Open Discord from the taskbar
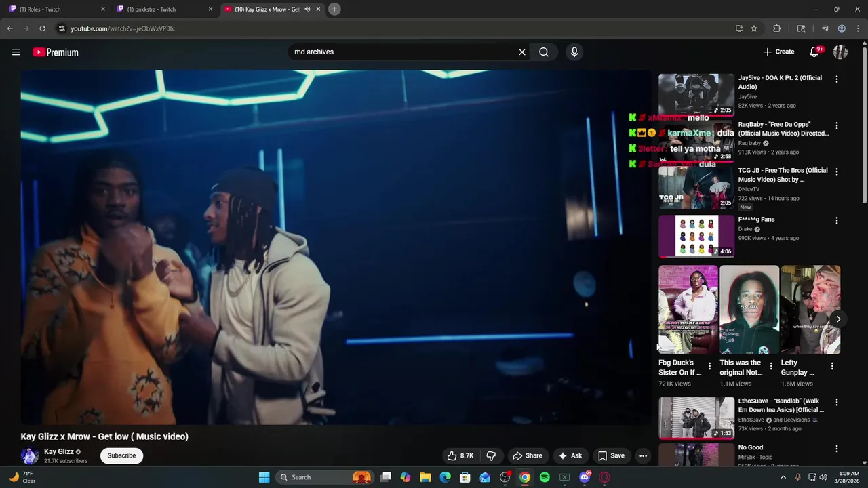The width and height of the screenshot is (868, 488). pyautogui.click(x=585, y=477)
